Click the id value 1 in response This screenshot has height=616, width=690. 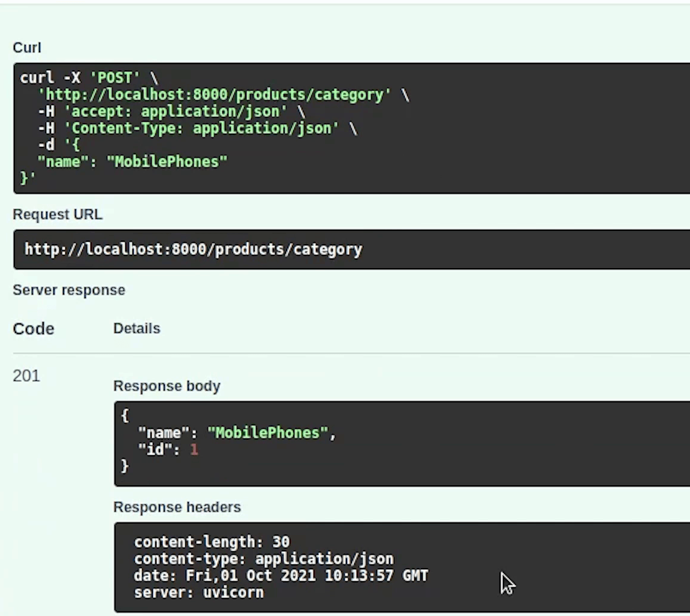194,450
